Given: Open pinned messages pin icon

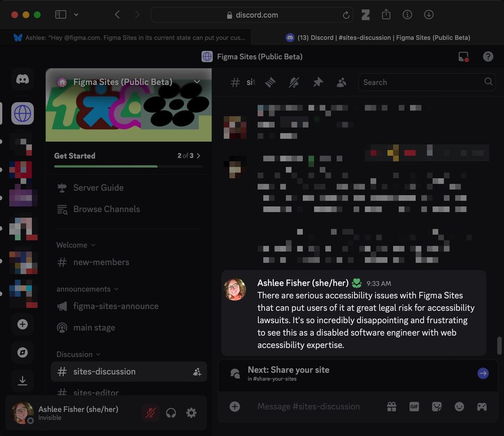Looking at the screenshot, I should click(318, 83).
